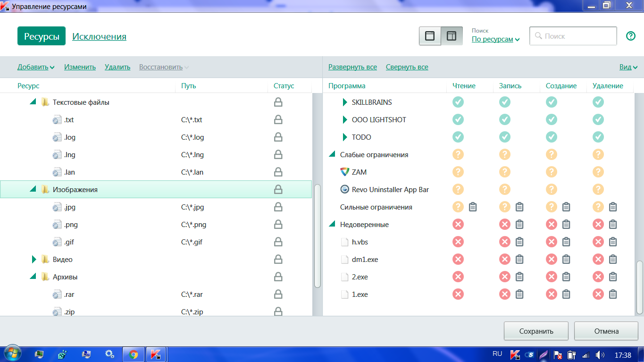Select the .lan resource row
The image size is (644, 362).
156,172
